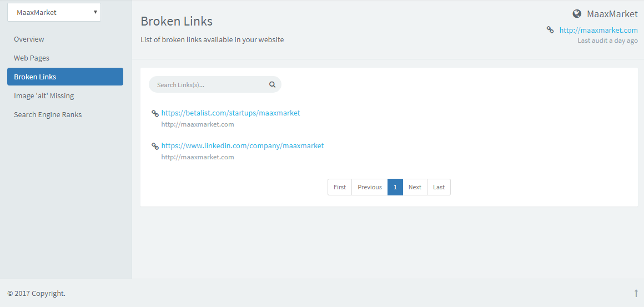Click 'Last audit a day ago' text
Screen dimensions: 644x307
click(607, 41)
